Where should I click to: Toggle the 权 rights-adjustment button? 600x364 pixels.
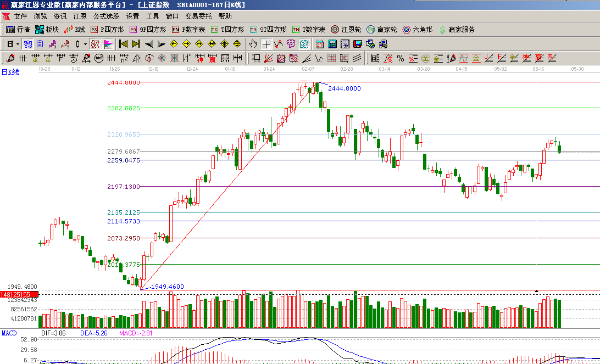95,44
